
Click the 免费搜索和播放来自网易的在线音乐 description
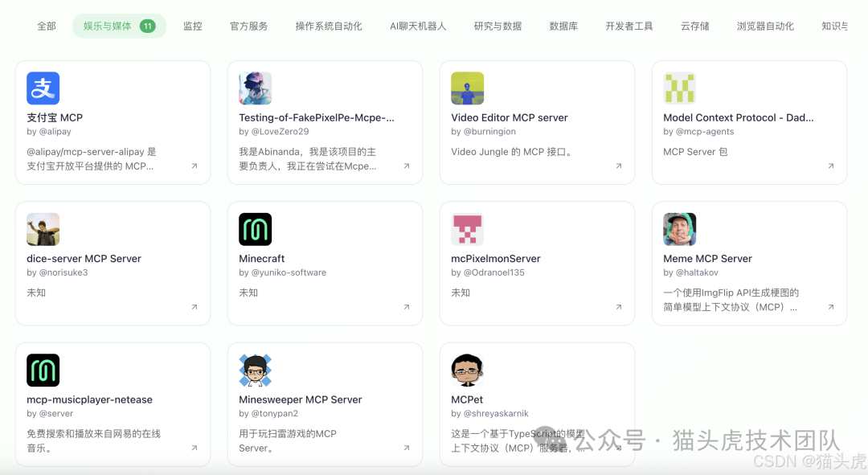pos(93,440)
